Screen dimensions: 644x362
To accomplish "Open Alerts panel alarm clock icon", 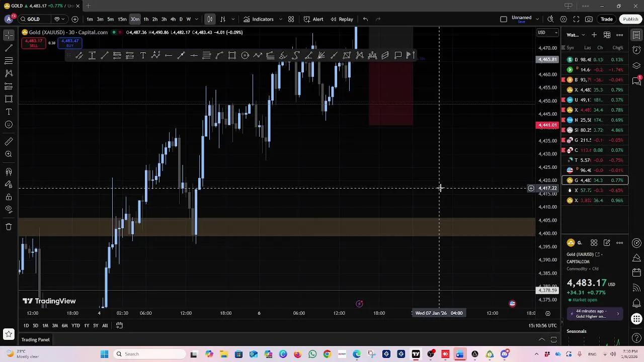I will coord(636,50).
